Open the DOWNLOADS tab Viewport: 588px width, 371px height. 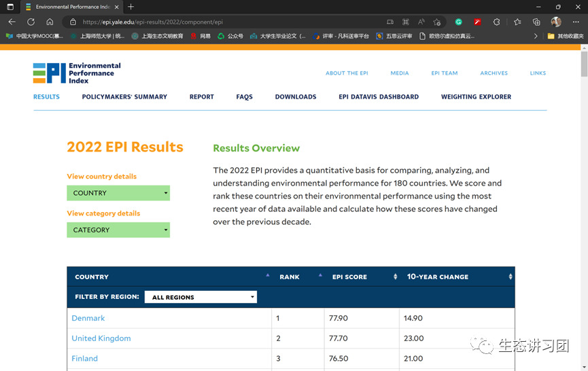(x=296, y=96)
